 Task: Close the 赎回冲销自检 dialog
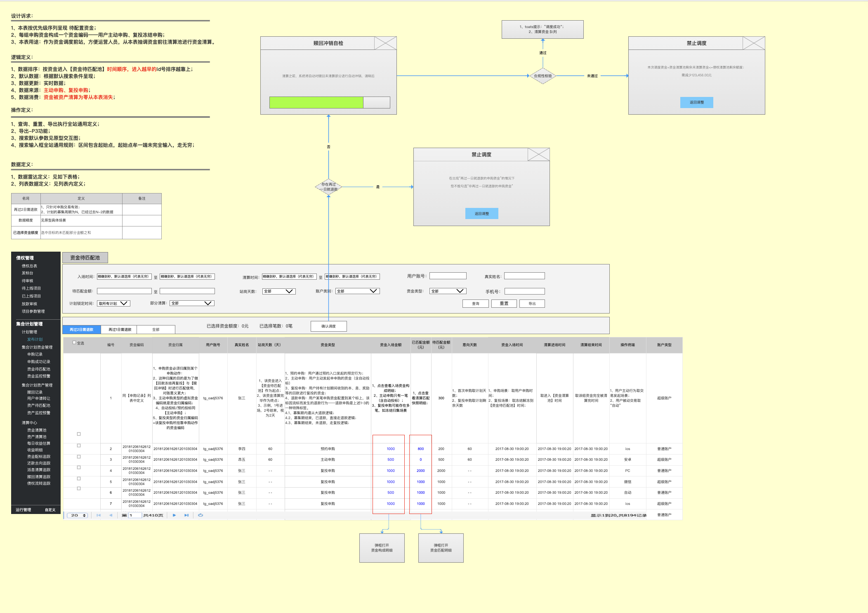tap(385, 43)
